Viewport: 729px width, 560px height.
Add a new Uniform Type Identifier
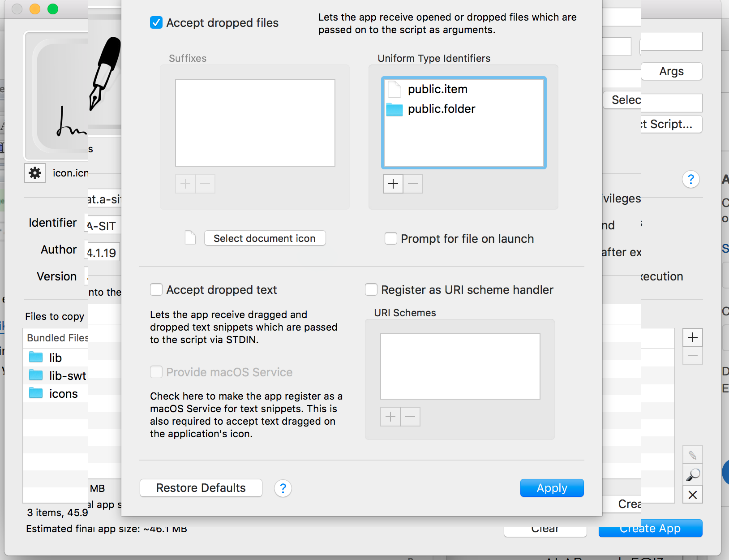[393, 184]
